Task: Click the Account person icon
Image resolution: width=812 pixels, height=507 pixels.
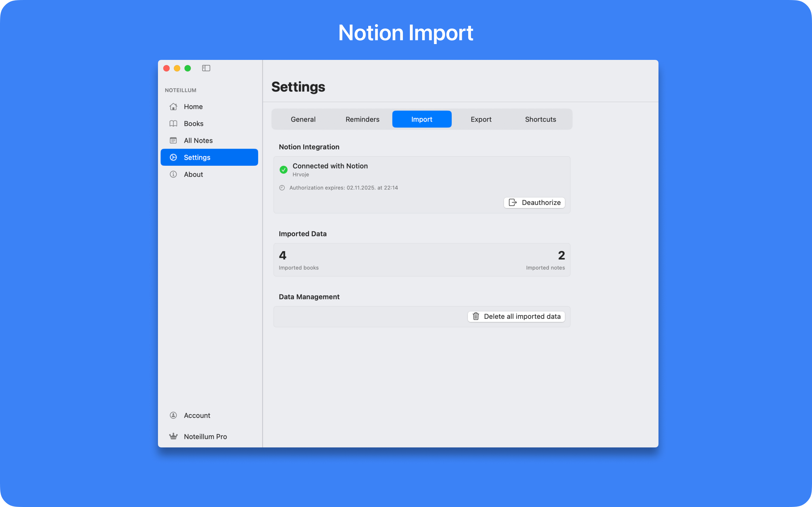Action: (x=173, y=415)
